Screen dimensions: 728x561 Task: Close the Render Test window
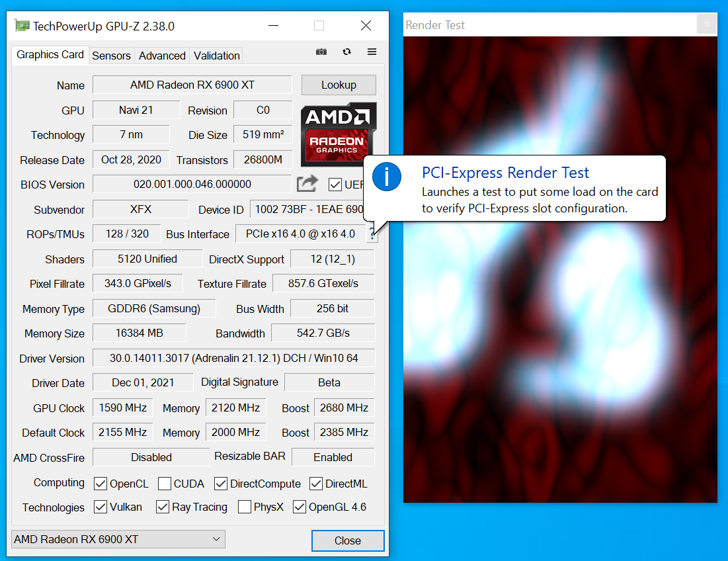707,24
